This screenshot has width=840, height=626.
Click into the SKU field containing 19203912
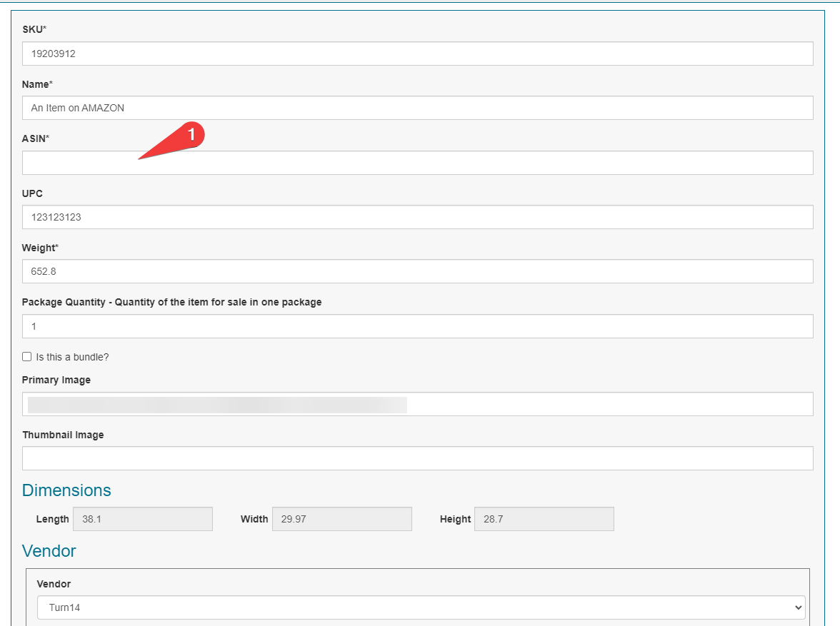[417, 54]
